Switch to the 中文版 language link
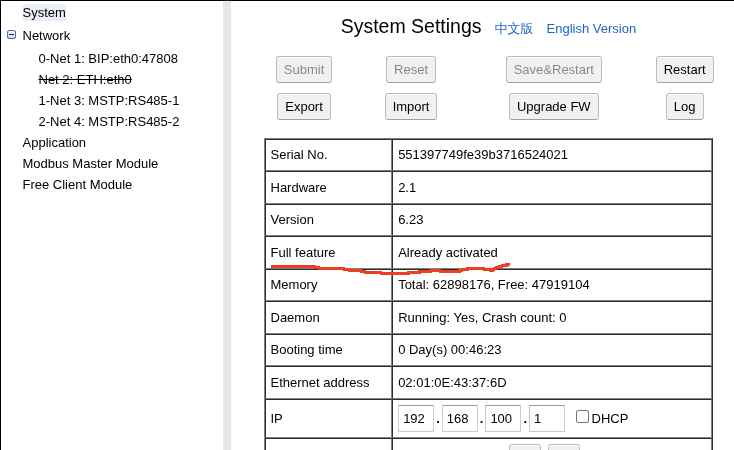The image size is (734, 450). click(x=514, y=29)
